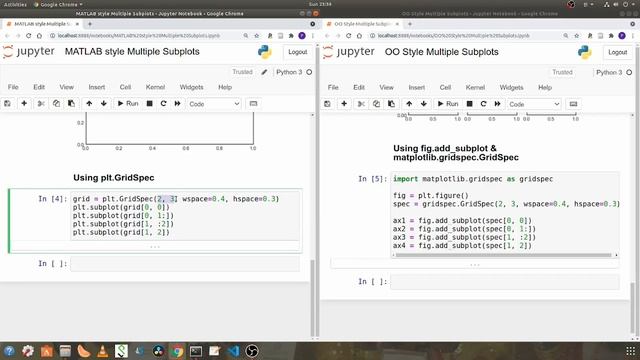Restart and run all in the OO Style notebook

click(x=497, y=104)
